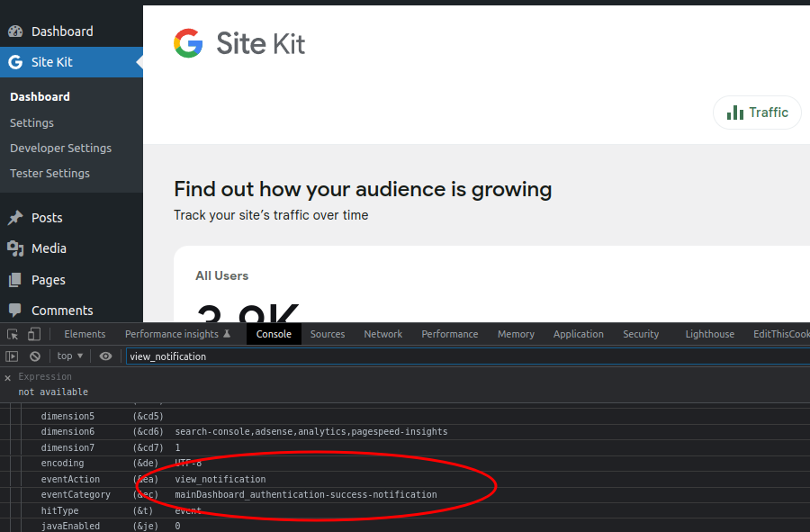Switch to the Network tab
810x532 pixels.
[x=382, y=334]
